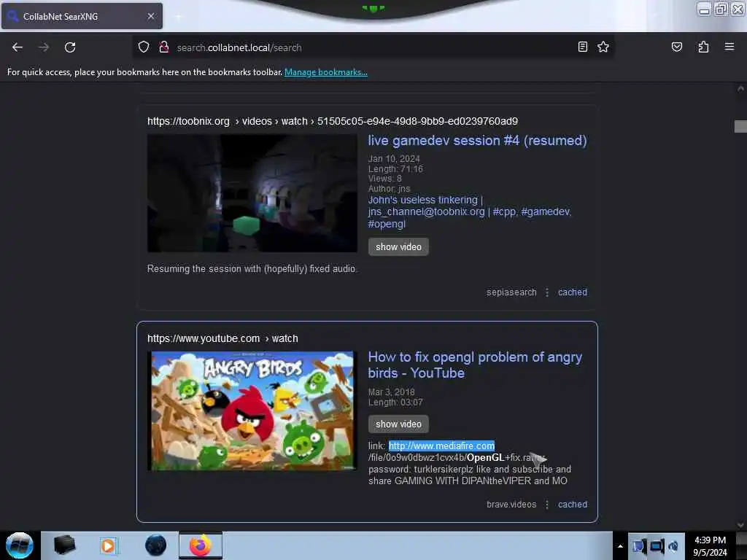The width and height of the screenshot is (747, 560).
Task: Open the Windows Start menu orb
Action: (x=20, y=545)
